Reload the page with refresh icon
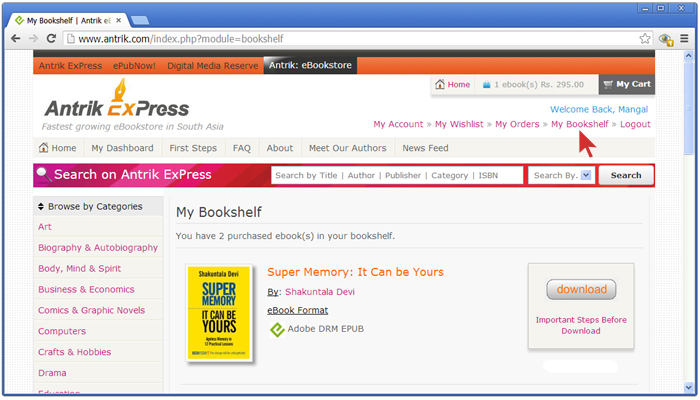The image size is (700, 400). [51, 38]
